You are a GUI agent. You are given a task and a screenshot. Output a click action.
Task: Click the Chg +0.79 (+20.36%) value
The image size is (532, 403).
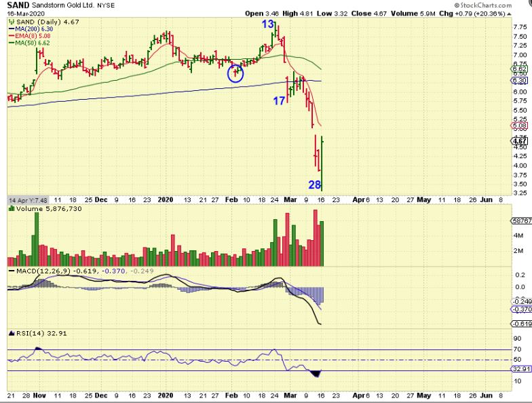(x=472, y=14)
